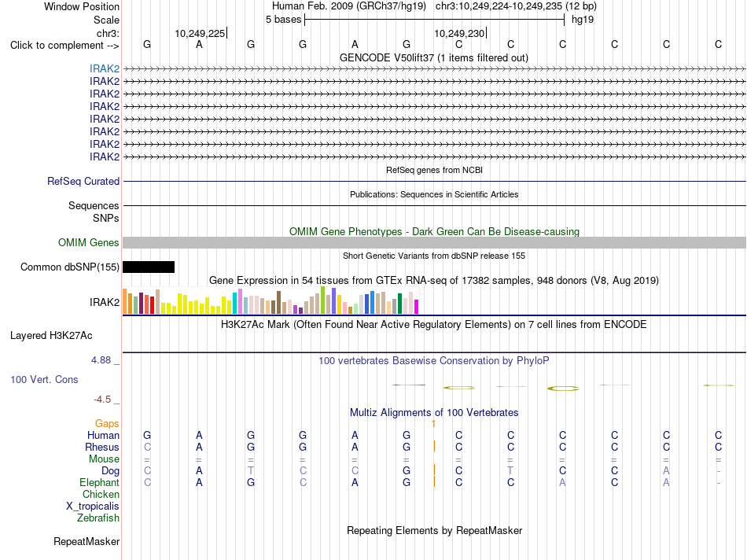Click the OMIM Gene Phenotypes green title
This screenshot has height=560, width=747.
click(x=434, y=231)
